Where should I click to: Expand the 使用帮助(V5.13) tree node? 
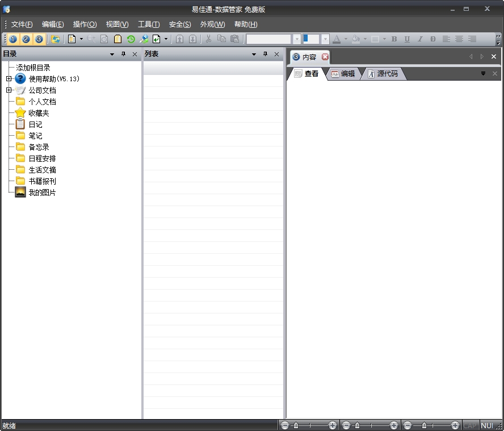pos(9,78)
